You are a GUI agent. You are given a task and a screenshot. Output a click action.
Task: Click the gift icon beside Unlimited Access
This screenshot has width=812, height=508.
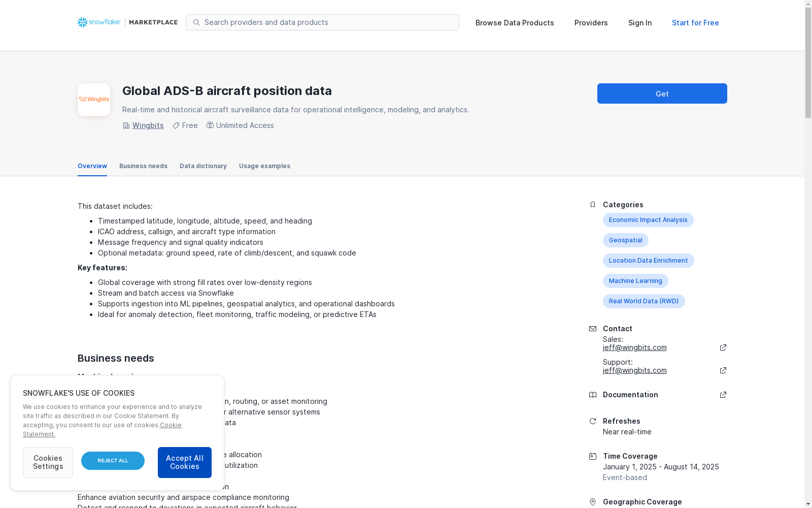point(210,125)
